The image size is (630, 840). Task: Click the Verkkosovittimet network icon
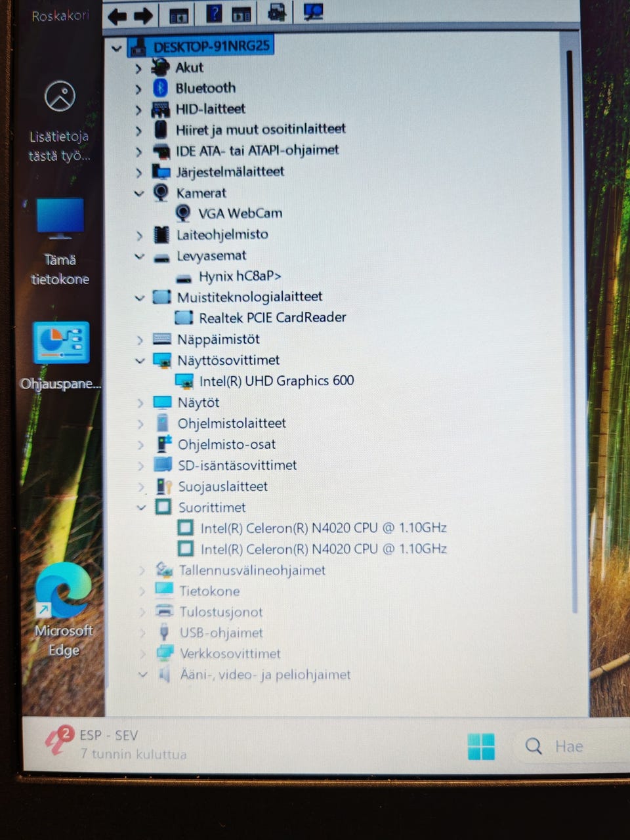[x=165, y=653]
